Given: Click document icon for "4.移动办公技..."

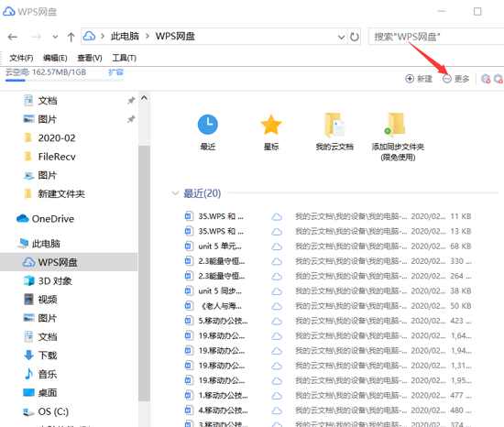Looking at the screenshot, I should [189, 410].
